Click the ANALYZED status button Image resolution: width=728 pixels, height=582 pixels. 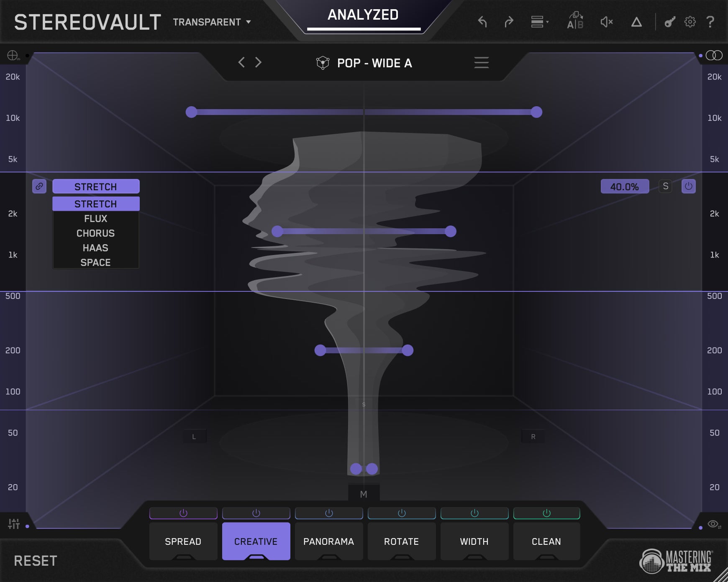(x=363, y=15)
